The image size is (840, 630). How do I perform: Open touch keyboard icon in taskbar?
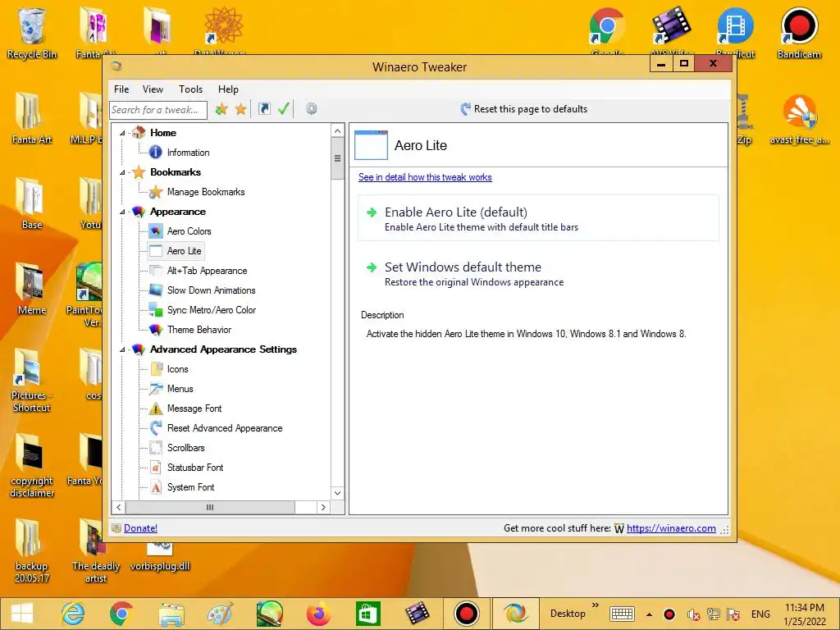coord(622,614)
